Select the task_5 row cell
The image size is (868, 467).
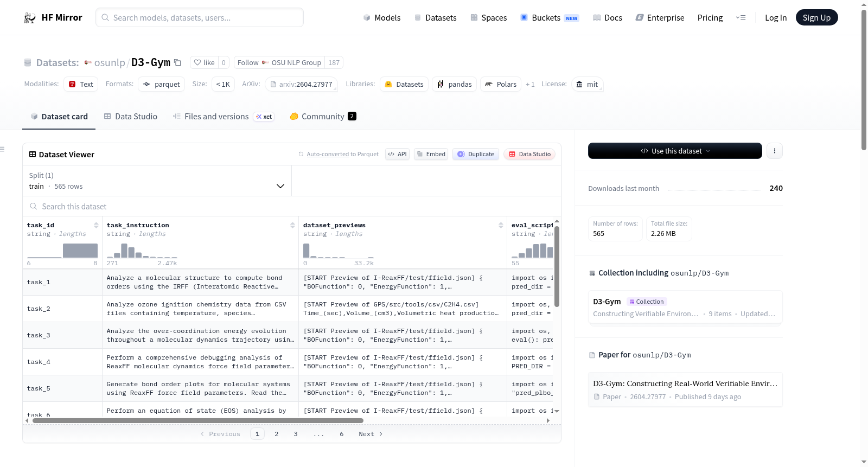[62, 388]
